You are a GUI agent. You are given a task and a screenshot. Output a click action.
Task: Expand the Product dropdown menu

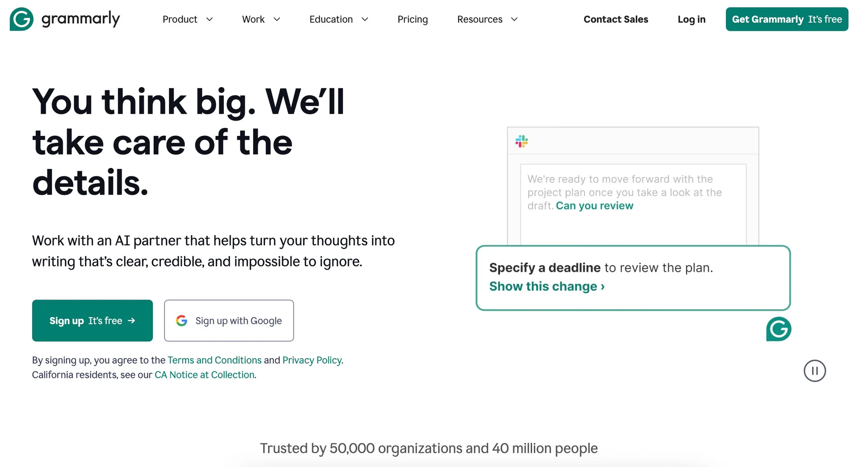click(x=187, y=19)
